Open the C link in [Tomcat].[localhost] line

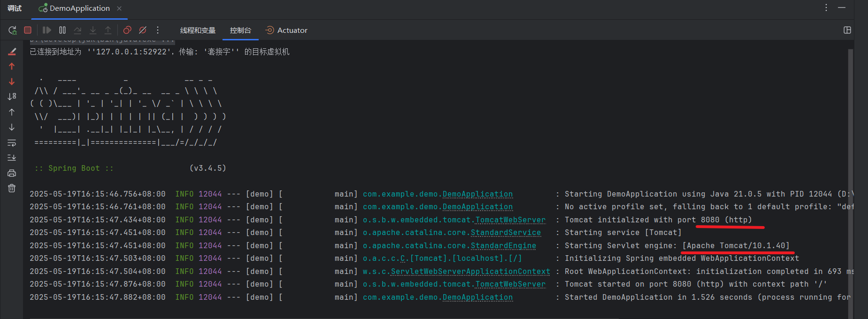tap(403, 258)
